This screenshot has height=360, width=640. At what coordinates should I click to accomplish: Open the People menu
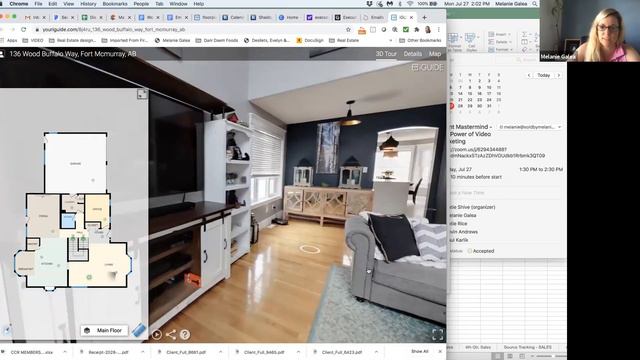pos(141,4)
